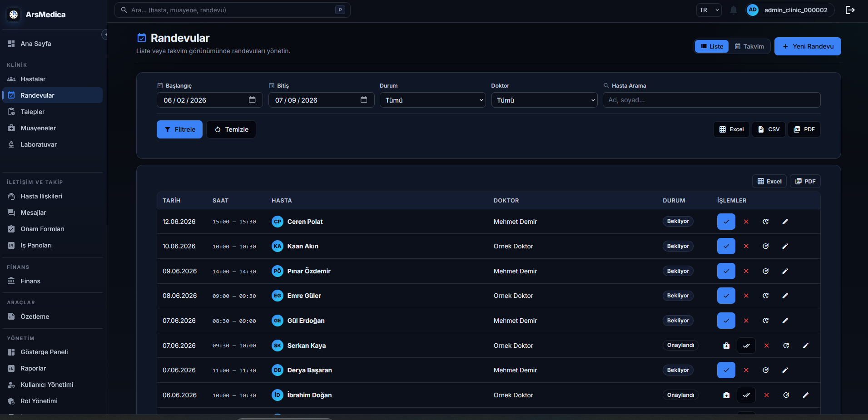Image resolution: width=868 pixels, height=420 pixels.
Task: Open admin_clinic_000002 user menu
Action: [790, 10]
